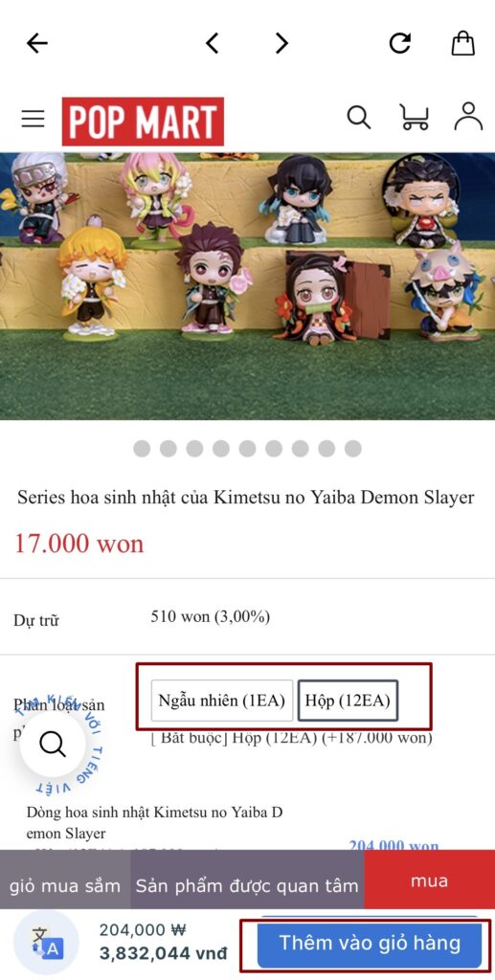495x980 pixels.
Task: Open the shopping bag icon
Action: [463, 43]
